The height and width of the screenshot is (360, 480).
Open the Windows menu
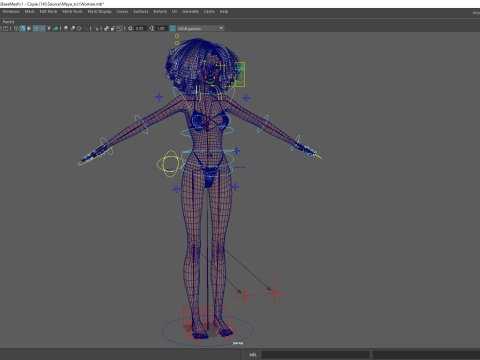[11, 11]
